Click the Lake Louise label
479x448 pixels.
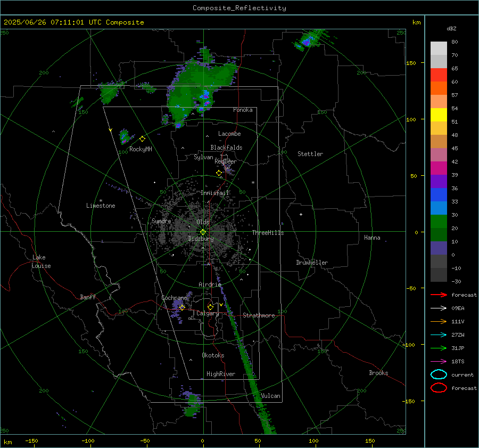point(42,262)
